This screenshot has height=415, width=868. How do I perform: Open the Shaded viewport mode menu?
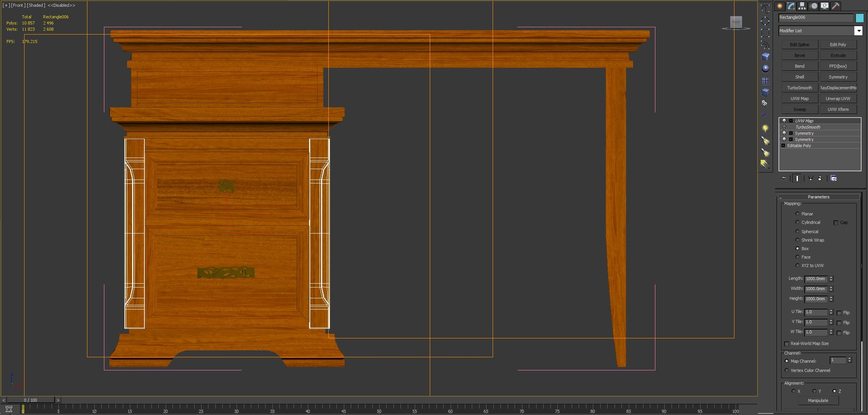click(36, 5)
